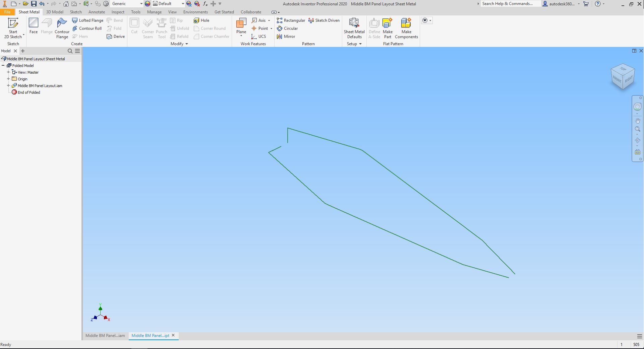
Task: Choose Rectangular pattern
Action: click(x=291, y=20)
